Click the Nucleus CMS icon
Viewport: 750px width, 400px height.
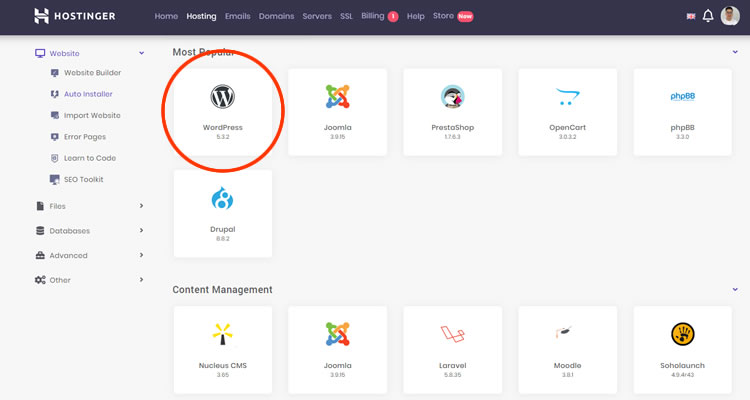(222, 334)
